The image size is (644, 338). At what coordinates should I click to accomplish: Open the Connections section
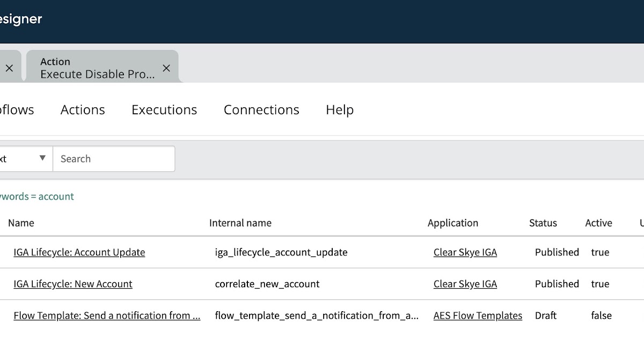click(261, 109)
